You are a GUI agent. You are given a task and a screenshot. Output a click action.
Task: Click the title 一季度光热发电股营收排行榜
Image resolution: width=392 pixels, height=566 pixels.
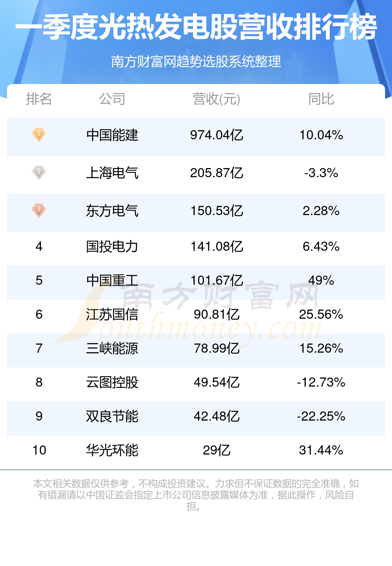coord(196,28)
